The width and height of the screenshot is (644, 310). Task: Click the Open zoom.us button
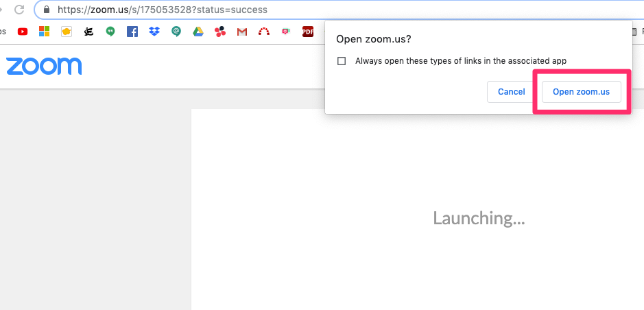coord(581,92)
